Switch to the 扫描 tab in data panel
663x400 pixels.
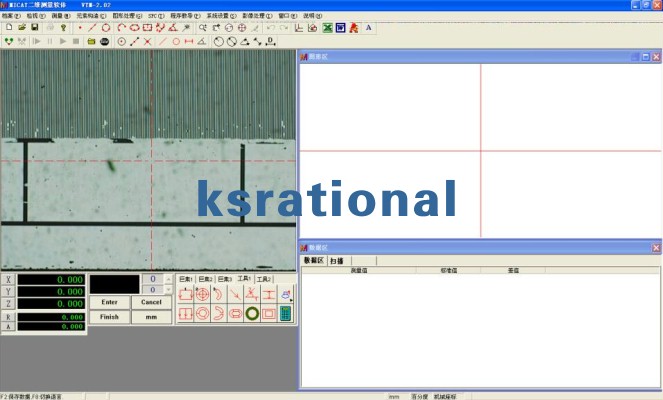coord(336,260)
